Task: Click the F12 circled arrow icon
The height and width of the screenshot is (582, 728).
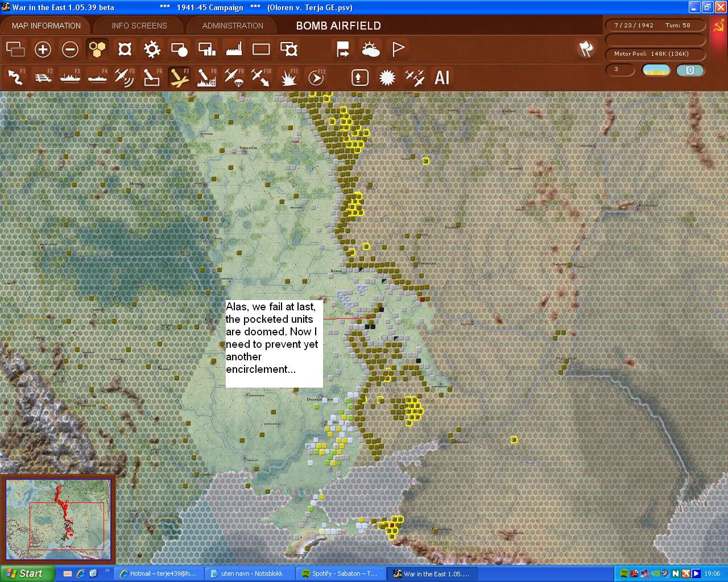Action: point(316,77)
